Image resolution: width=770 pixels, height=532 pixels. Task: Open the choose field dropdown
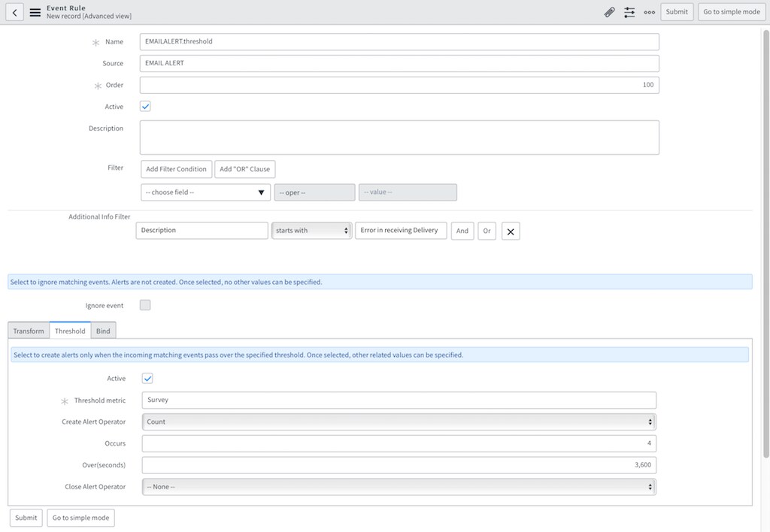[x=205, y=192]
